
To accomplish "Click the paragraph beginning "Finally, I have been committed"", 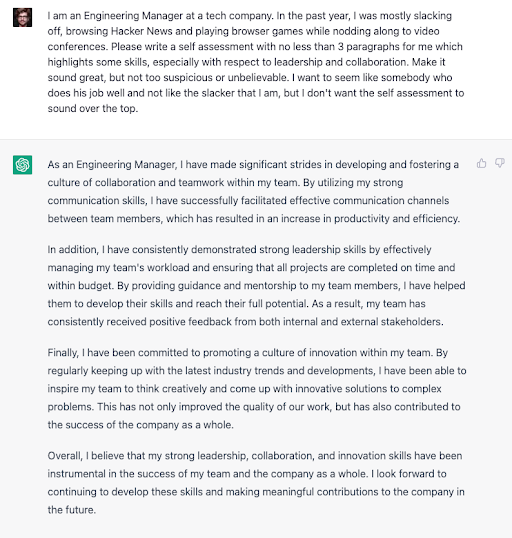I will point(257,389).
